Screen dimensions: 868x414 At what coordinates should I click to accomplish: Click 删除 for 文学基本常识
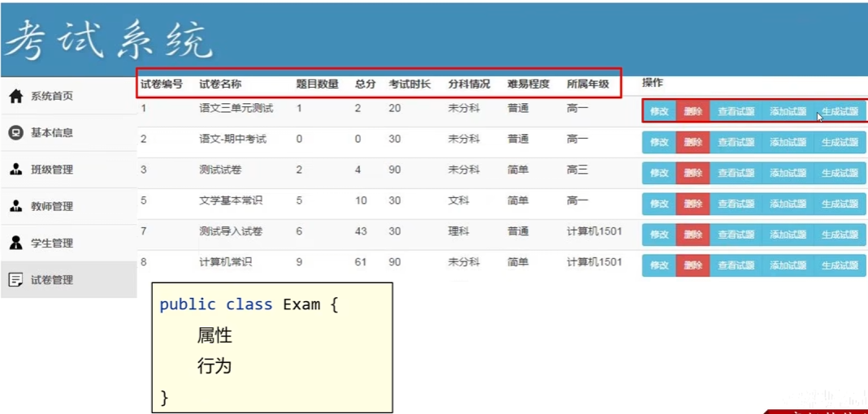692,204
